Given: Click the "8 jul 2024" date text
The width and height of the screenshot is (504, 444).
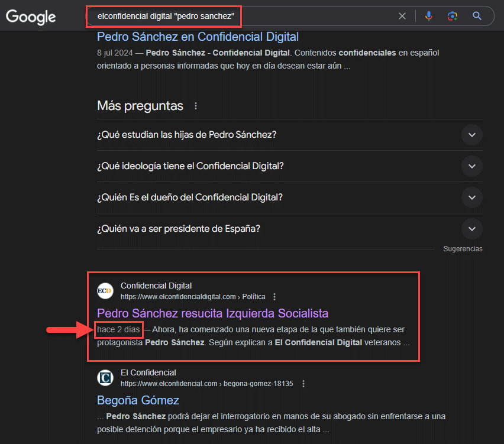Looking at the screenshot, I should coord(115,53).
